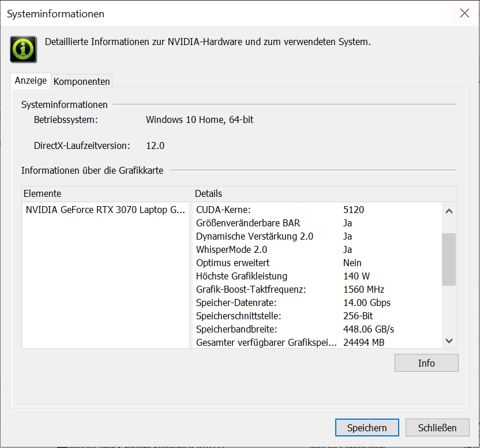
Task: Select the CUDA-Kerne row
Action: click(x=317, y=210)
